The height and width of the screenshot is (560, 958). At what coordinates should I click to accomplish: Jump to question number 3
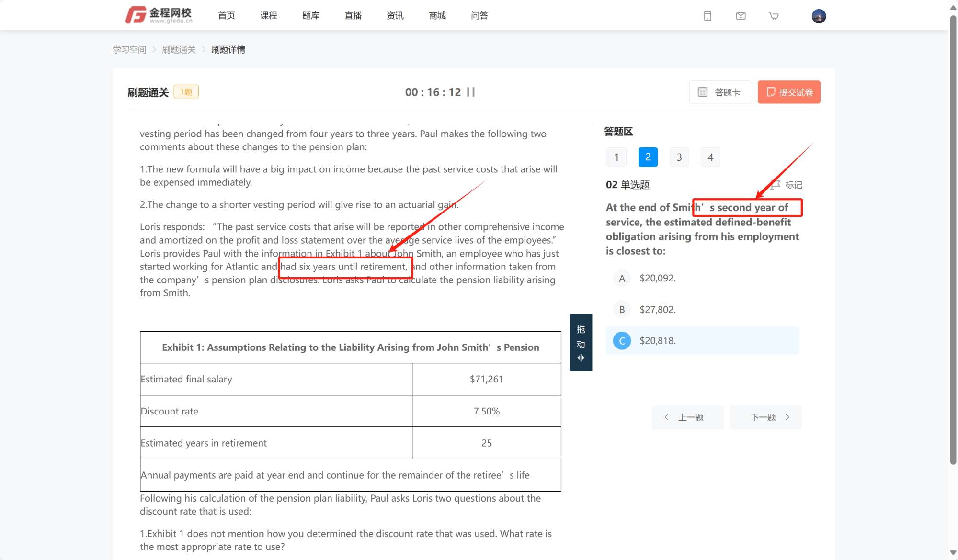click(x=679, y=157)
